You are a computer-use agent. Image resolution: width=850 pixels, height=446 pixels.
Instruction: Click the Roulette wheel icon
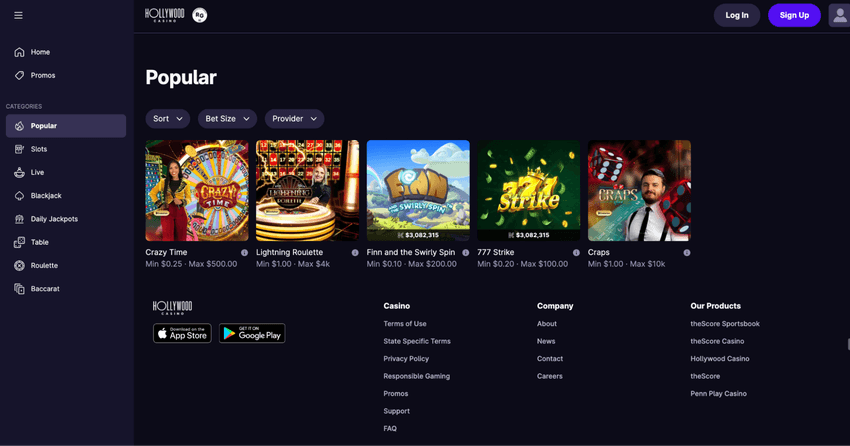20,266
